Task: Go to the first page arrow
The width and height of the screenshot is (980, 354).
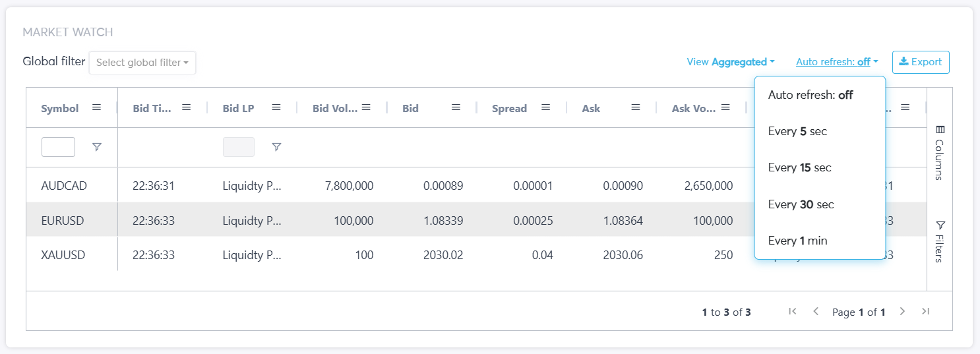Action: [x=793, y=311]
